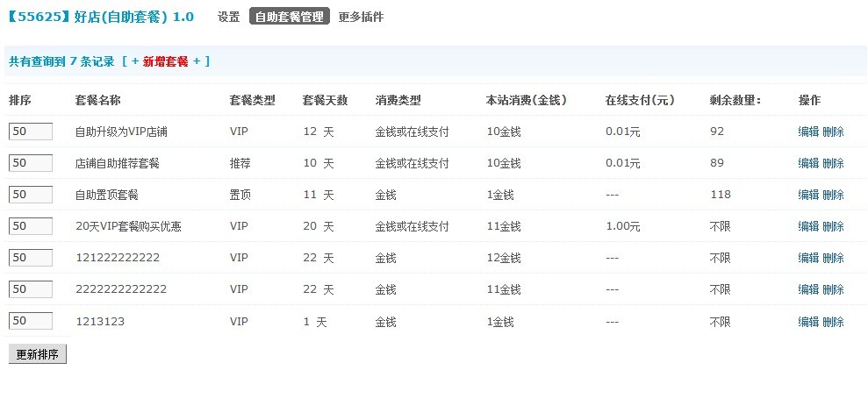868x420 pixels.
Task: Edit the 自助升级为VIP店铺 package
Action: [808, 132]
